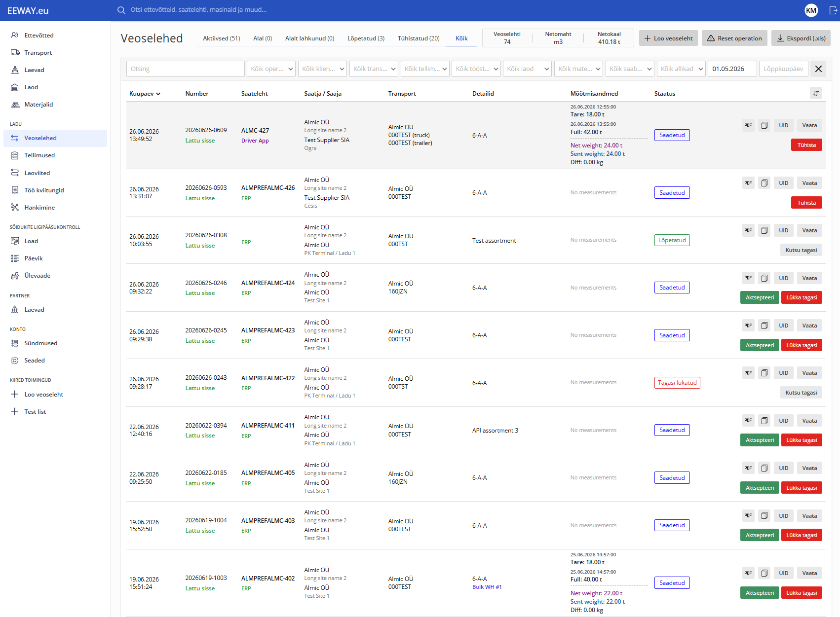
Task: Switch to Tühistatud (20) tab
Action: point(419,38)
